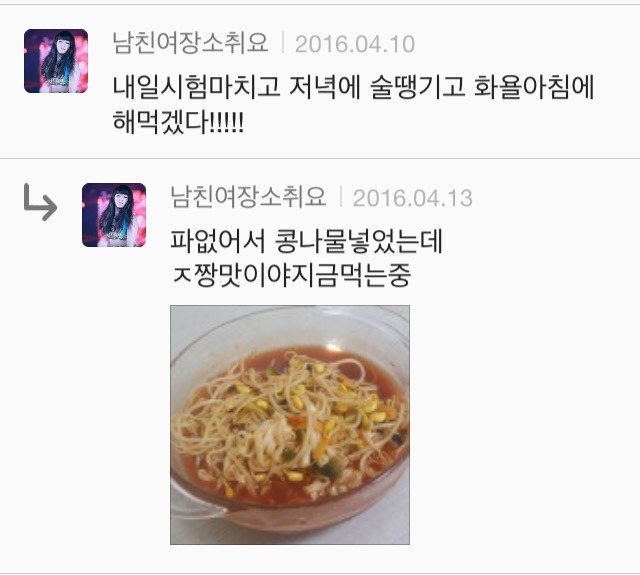This screenshot has height=575, width=640.
Task: Open the bean sprout noodle photo
Action: pyautogui.click(x=290, y=425)
